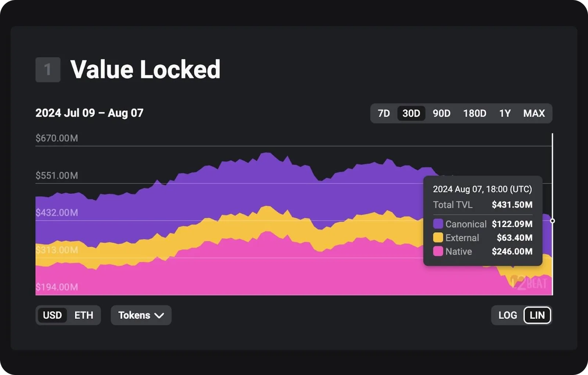Click the number 1 section badge
This screenshot has width=588, height=375.
coord(48,69)
